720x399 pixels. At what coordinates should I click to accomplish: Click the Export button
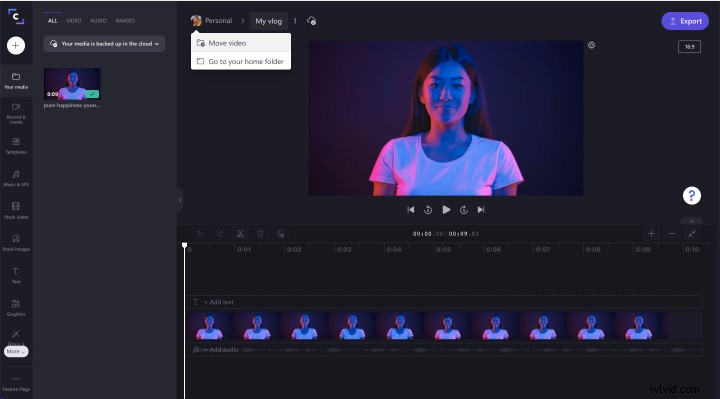(x=685, y=21)
